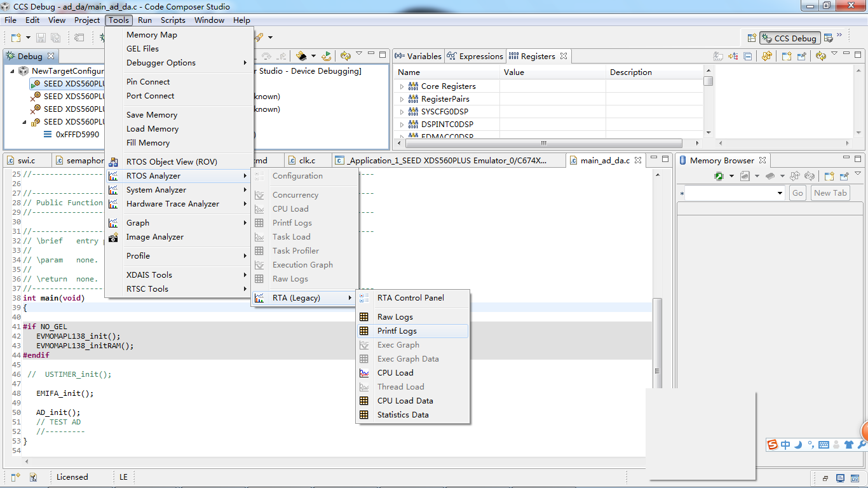
Task: Click the Open Perspective icon beside CCS Debug
Action: (x=752, y=38)
